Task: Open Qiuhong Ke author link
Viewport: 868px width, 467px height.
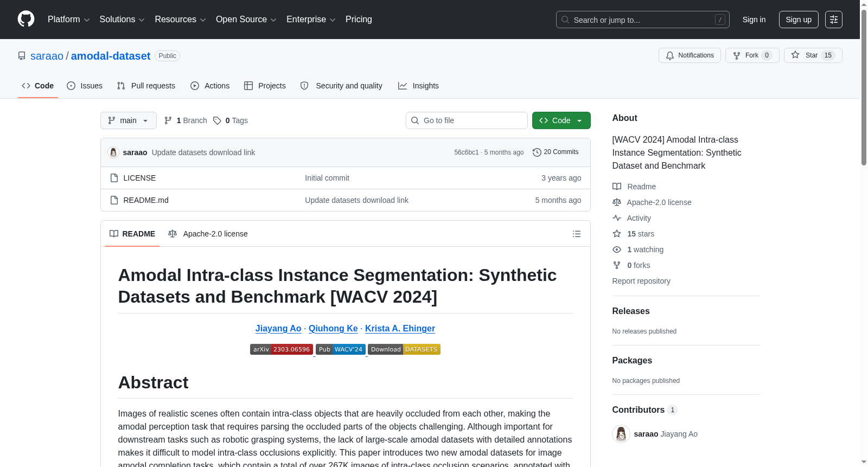Action: click(333, 328)
